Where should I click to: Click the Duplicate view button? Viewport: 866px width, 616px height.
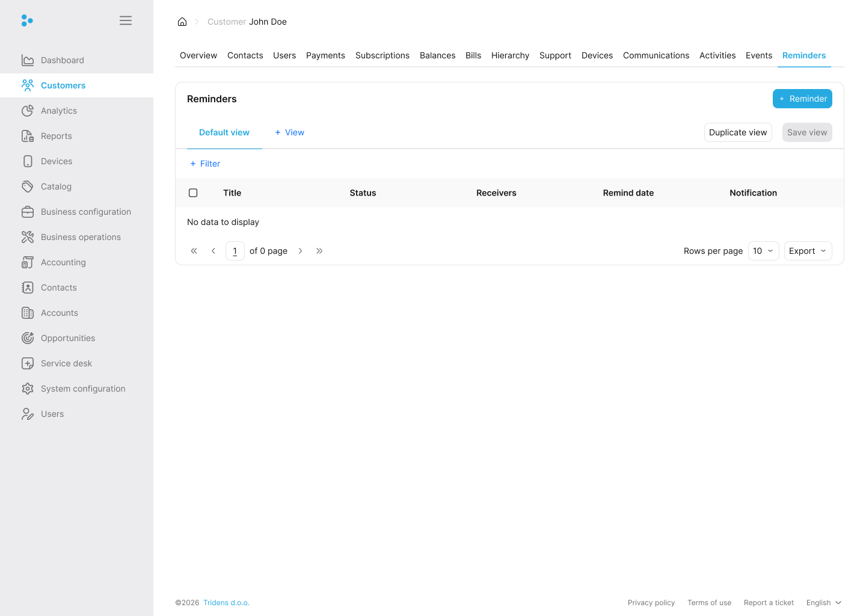tap(738, 132)
